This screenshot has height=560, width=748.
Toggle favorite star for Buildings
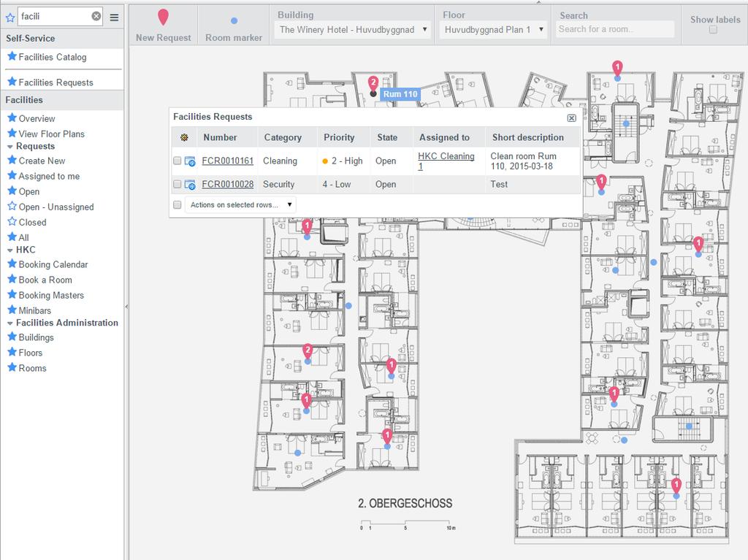tap(12, 337)
